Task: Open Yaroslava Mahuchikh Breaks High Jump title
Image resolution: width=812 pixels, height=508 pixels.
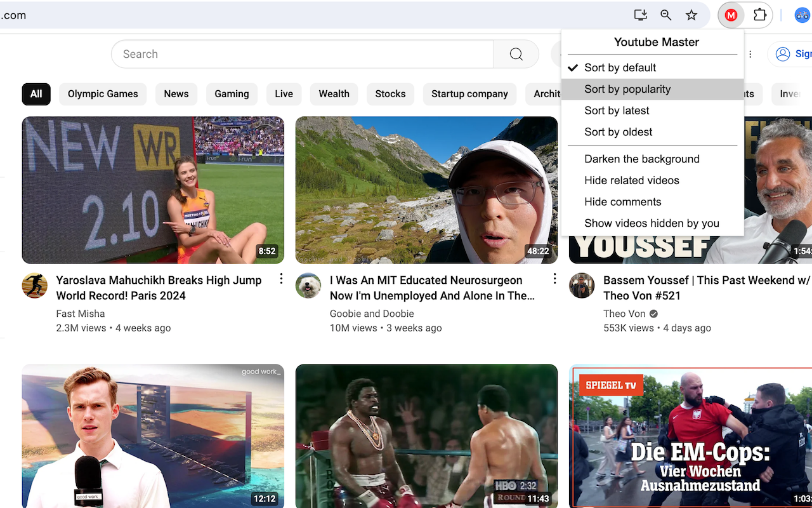Action: click(159, 288)
